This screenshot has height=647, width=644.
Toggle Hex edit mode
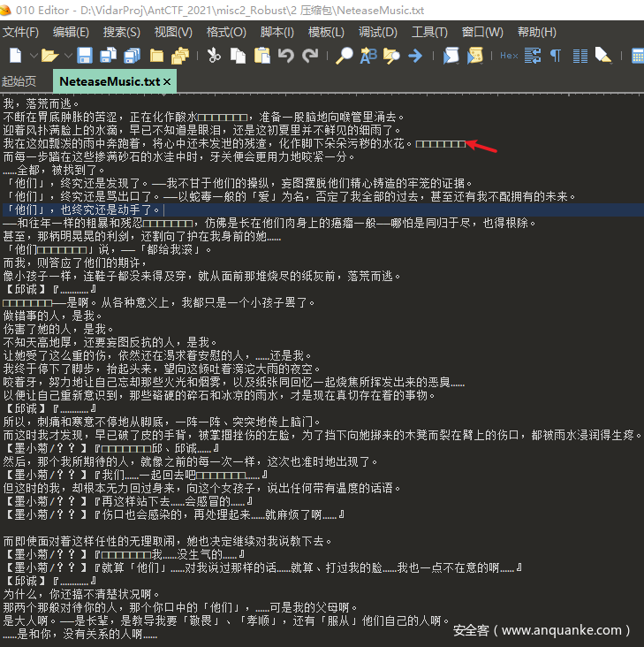[509, 56]
